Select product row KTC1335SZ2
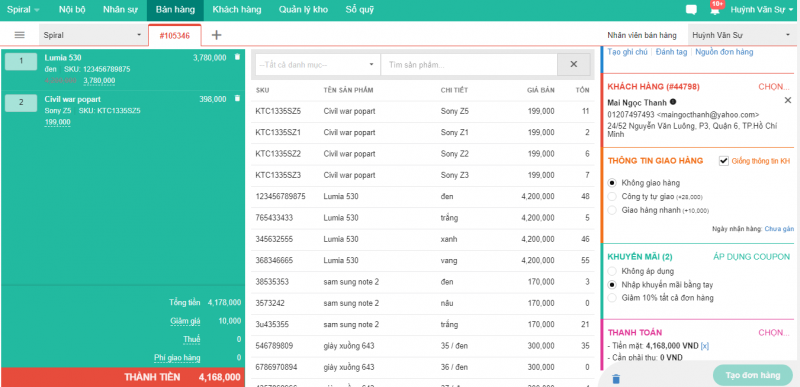The image size is (800, 387). pyautogui.click(x=423, y=154)
